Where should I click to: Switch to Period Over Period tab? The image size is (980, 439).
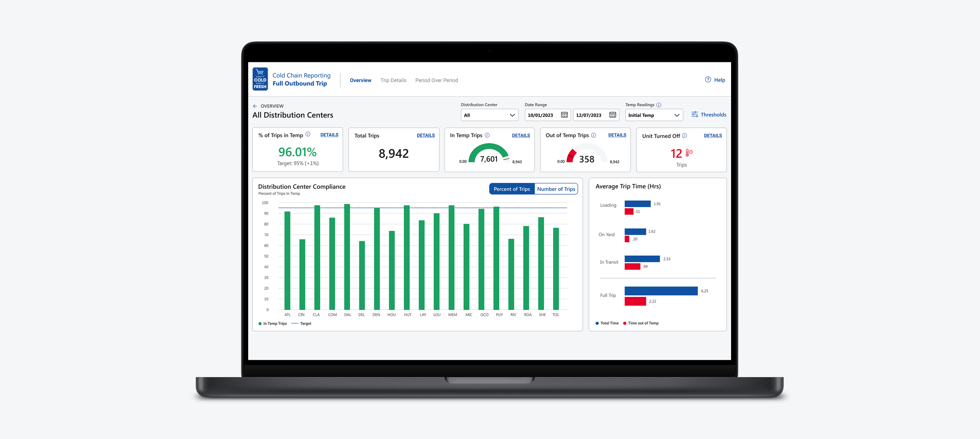click(436, 80)
